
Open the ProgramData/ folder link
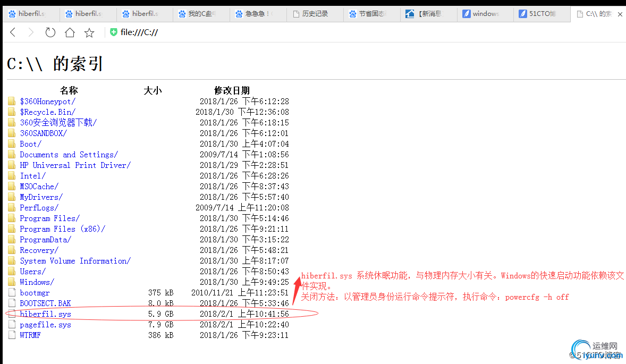coord(46,240)
